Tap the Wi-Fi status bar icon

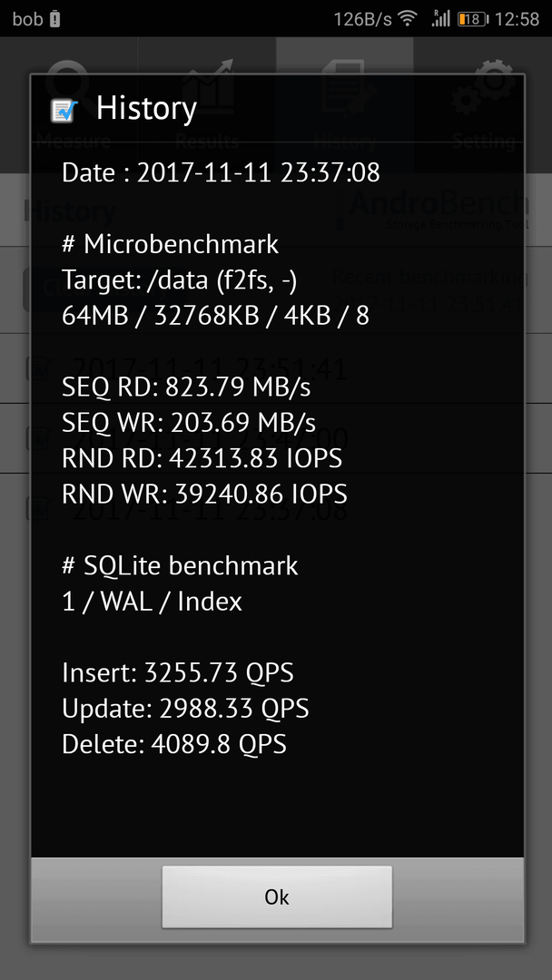[408, 19]
